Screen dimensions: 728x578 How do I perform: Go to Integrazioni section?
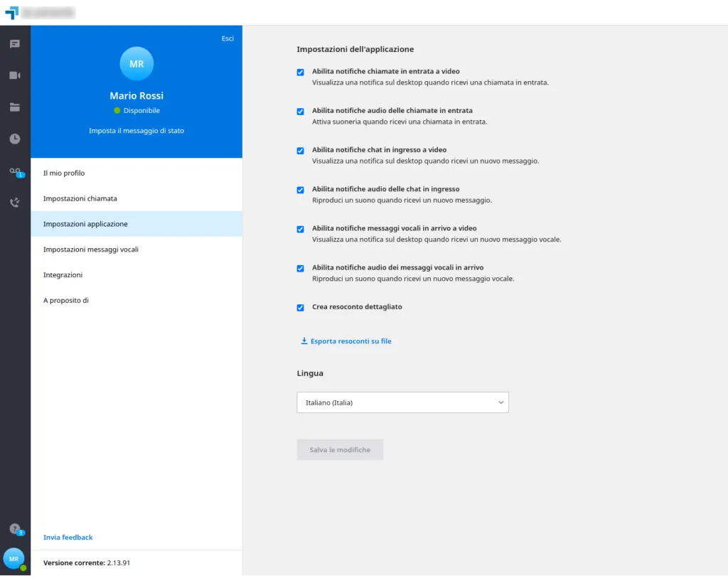point(136,275)
